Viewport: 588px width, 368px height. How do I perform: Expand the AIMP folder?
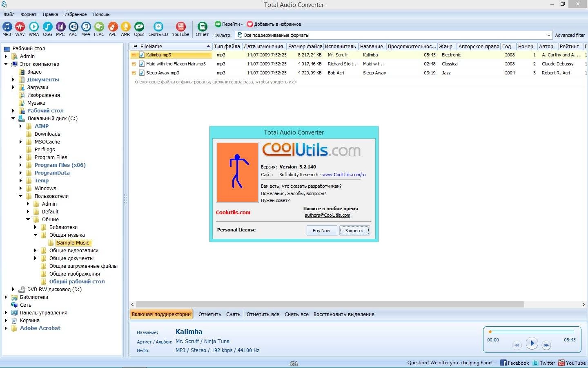(21, 126)
